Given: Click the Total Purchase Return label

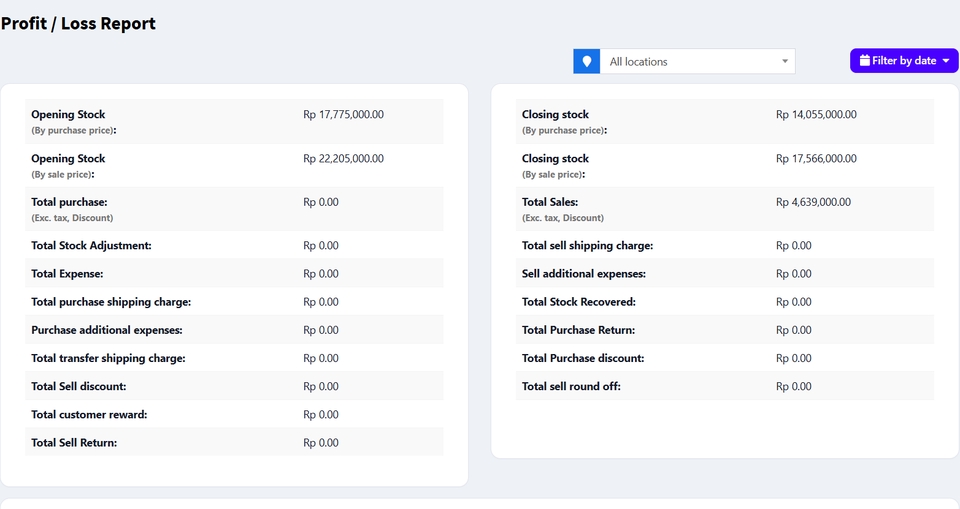Looking at the screenshot, I should (x=579, y=330).
